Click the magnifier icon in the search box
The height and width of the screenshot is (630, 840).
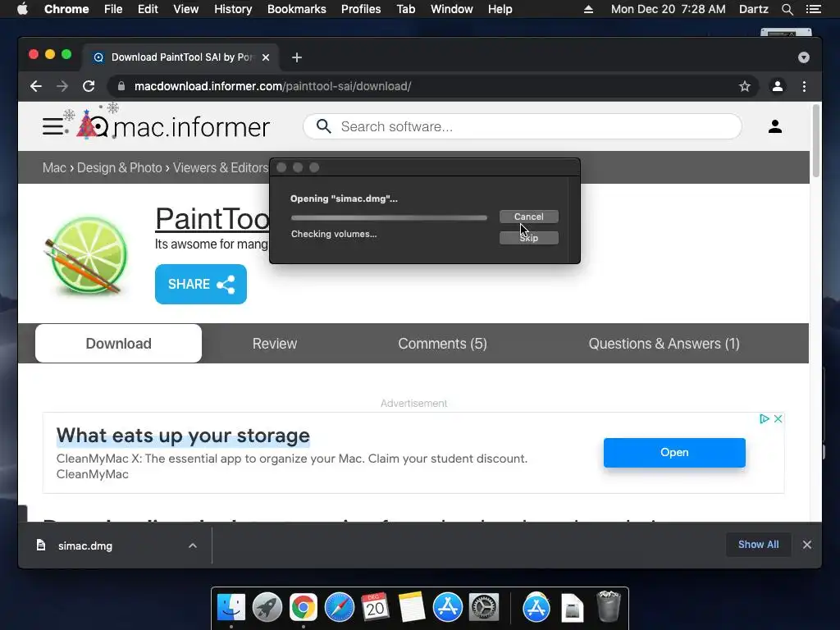tap(323, 126)
